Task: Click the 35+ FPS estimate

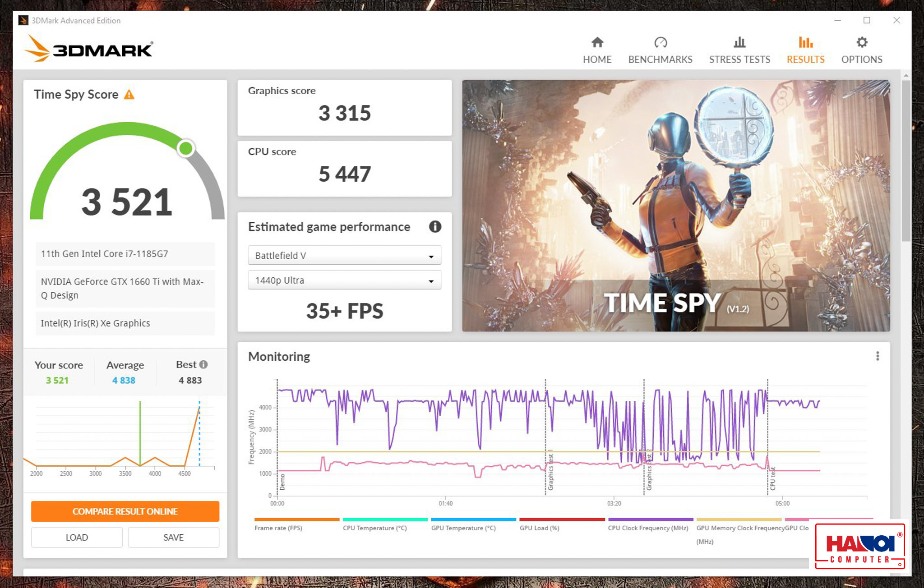Action: click(x=345, y=311)
